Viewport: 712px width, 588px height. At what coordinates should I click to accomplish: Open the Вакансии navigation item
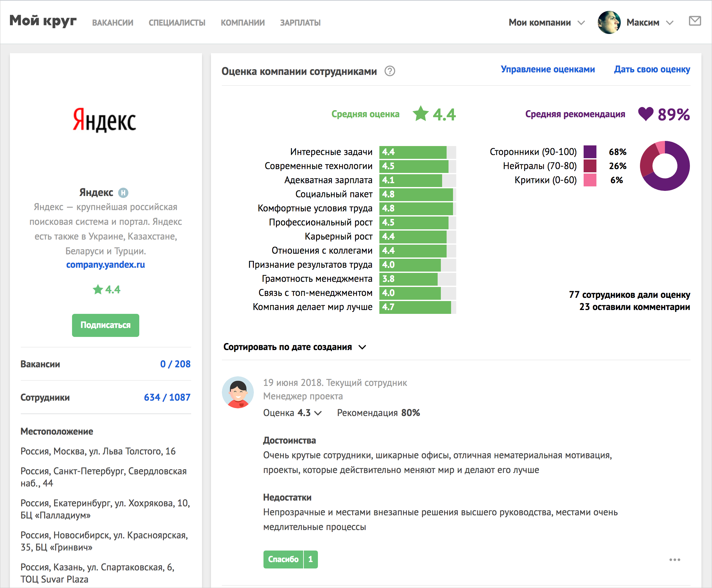(113, 23)
